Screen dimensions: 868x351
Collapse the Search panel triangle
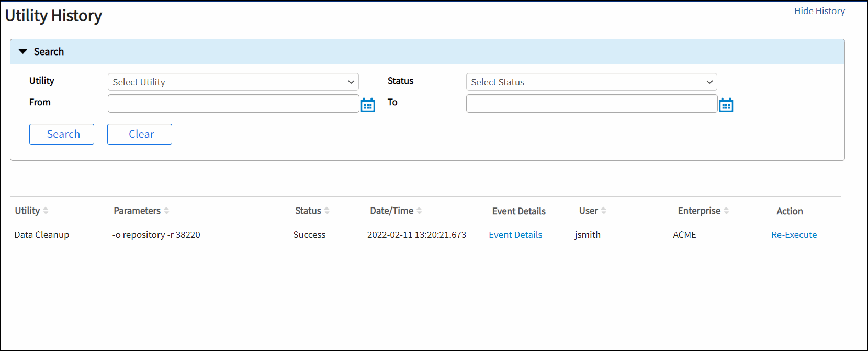(x=23, y=51)
